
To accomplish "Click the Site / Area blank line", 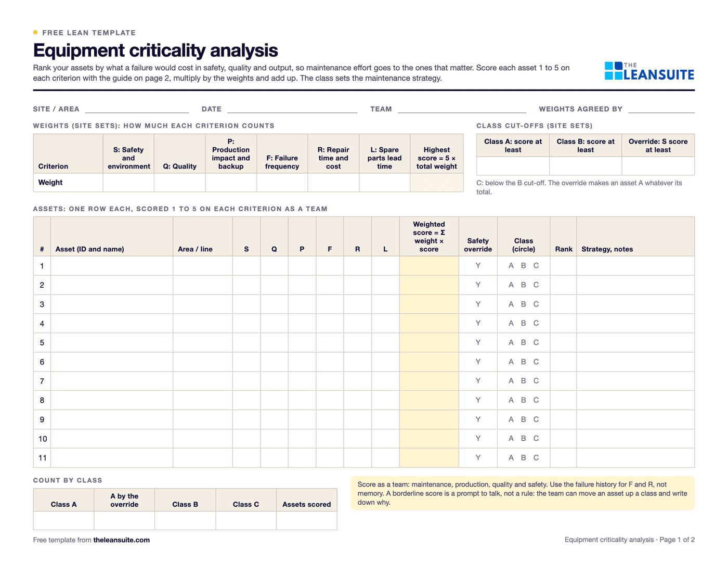I will [x=137, y=109].
